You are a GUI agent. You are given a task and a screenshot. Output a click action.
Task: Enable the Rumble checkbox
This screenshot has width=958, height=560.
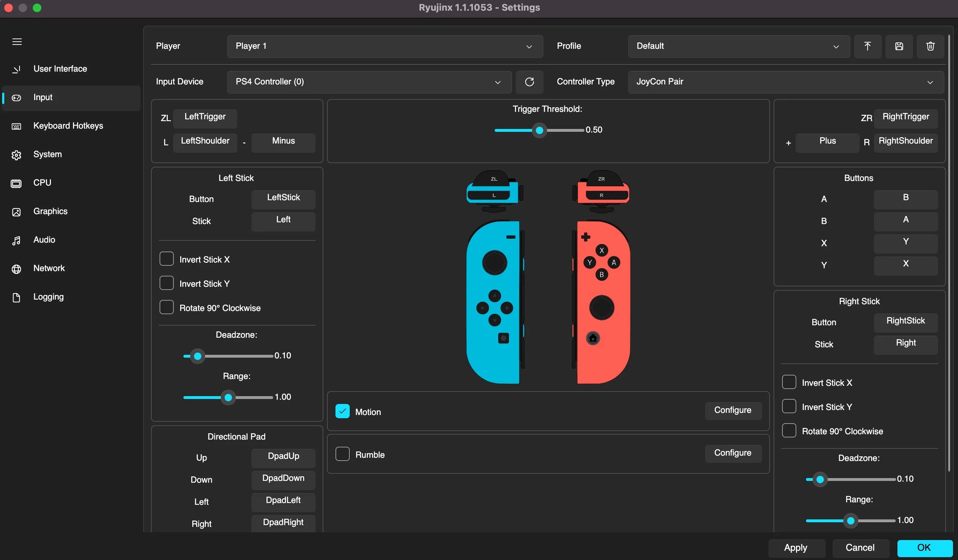[x=342, y=453]
